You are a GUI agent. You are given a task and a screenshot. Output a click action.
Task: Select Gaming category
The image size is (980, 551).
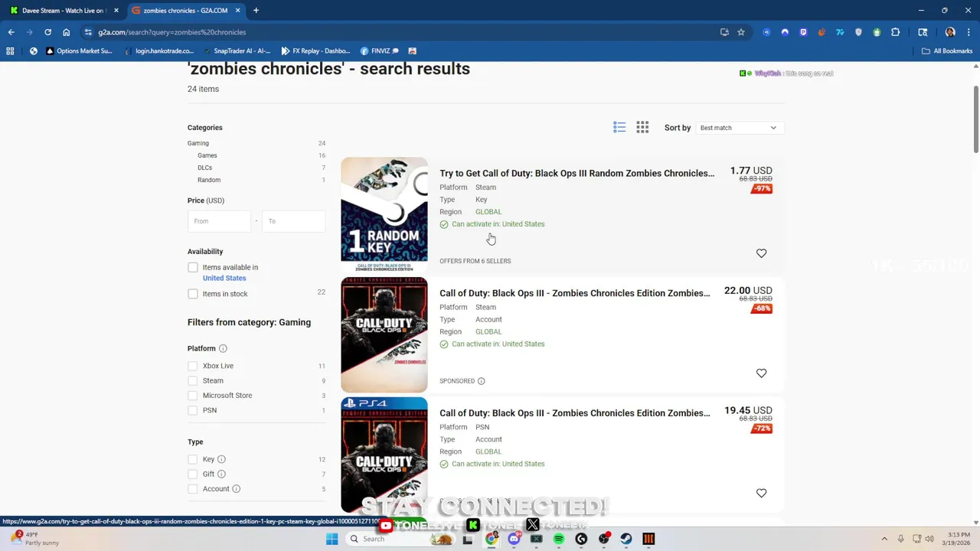198,143
